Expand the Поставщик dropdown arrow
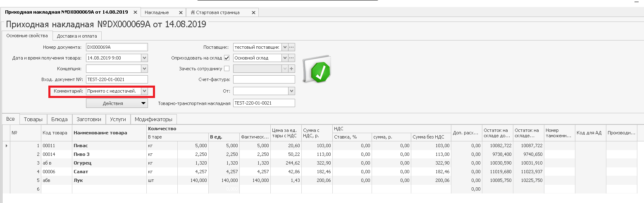Image resolution: width=644 pixels, height=203 pixels. tap(284, 47)
